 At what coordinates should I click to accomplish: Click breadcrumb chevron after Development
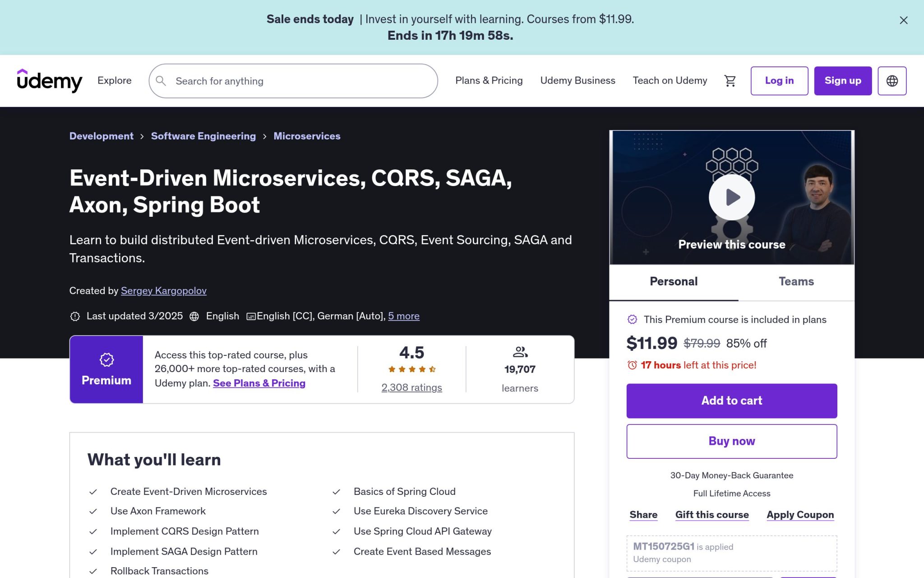click(x=142, y=136)
